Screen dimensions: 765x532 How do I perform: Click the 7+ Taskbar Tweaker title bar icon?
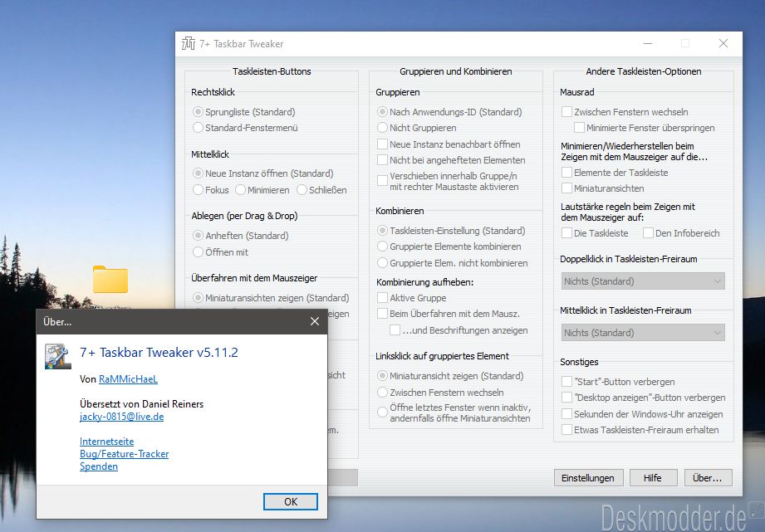[189, 44]
